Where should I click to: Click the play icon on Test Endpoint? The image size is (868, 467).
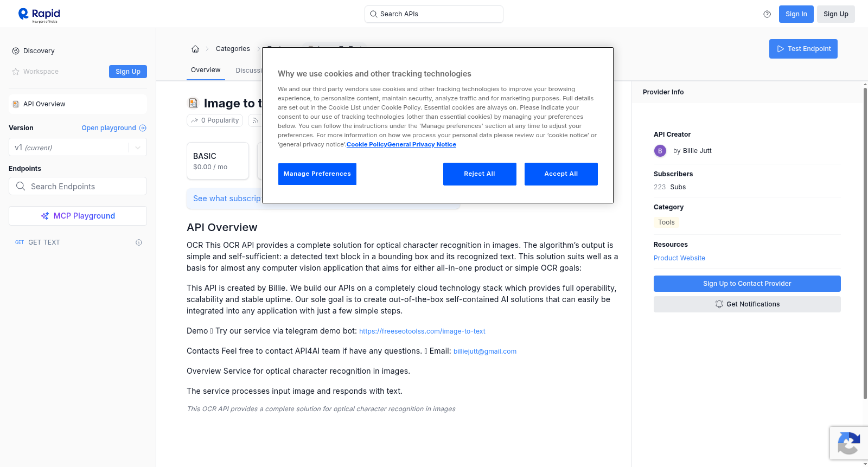(781, 49)
